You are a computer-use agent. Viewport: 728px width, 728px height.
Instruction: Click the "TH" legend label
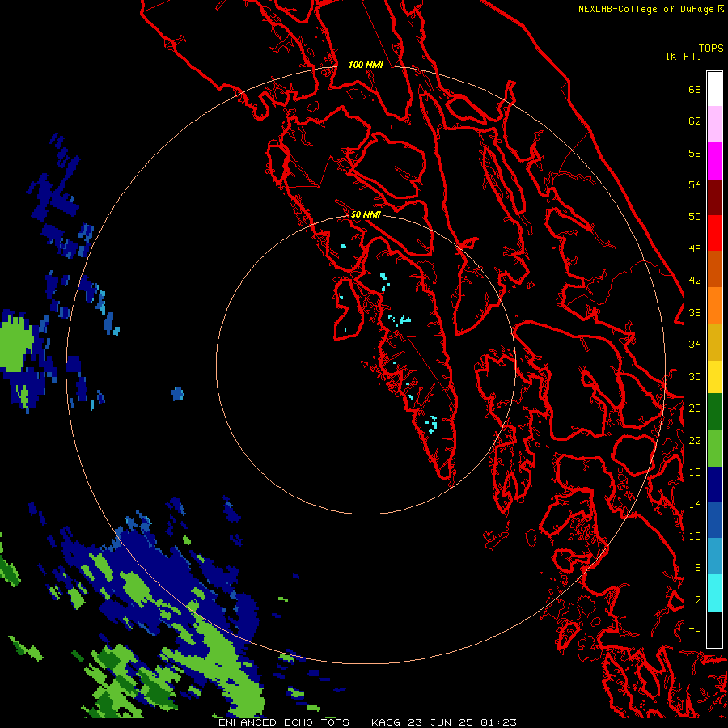pos(695,631)
